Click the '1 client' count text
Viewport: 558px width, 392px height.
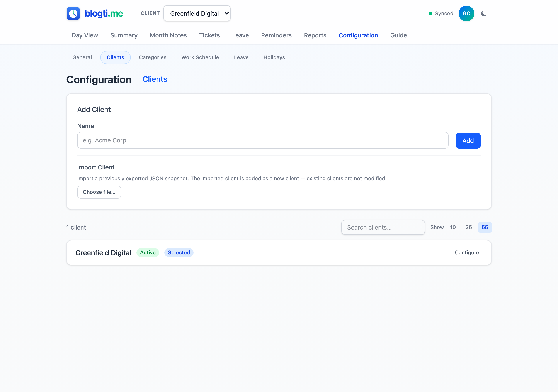[x=76, y=227]
